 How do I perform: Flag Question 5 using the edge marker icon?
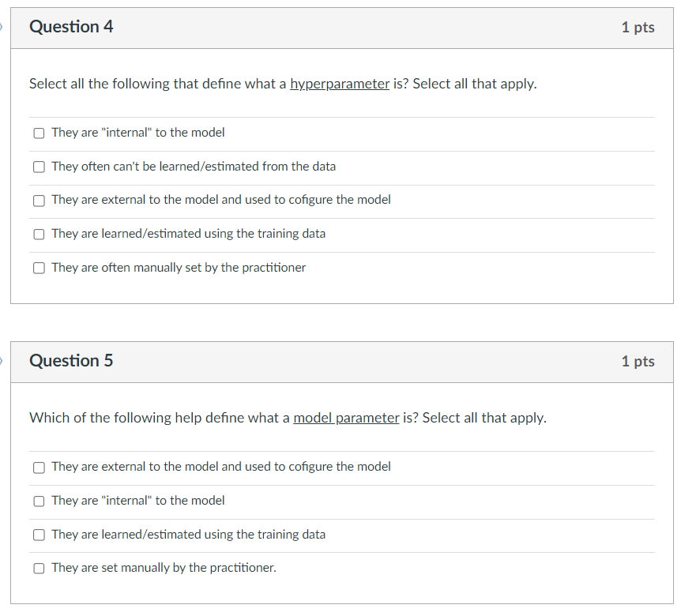click(x=2, y=361)
